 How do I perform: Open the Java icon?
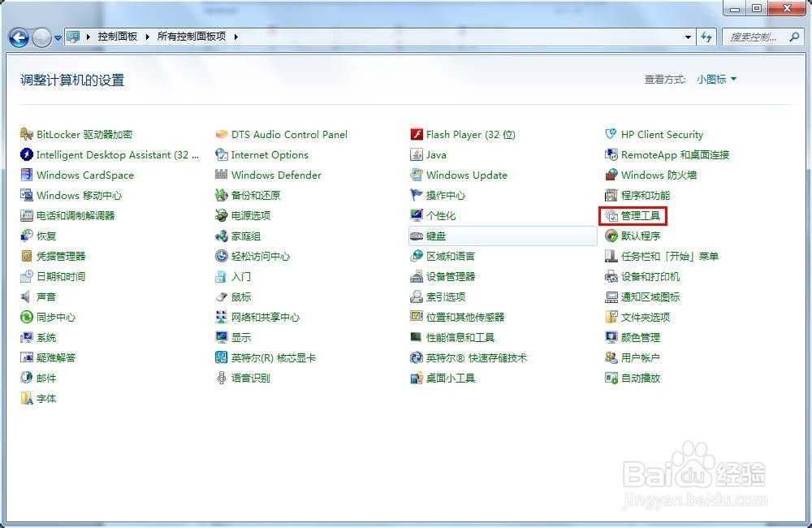coord(417,154)
